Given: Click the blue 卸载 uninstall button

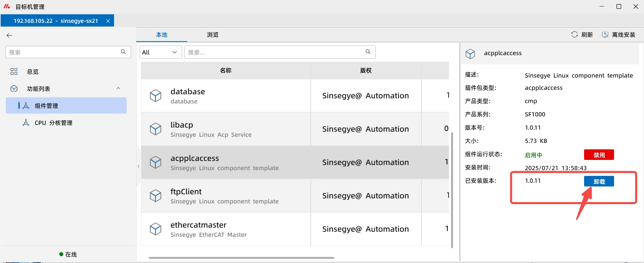Looking at the screenshot, I should [x=599, y=181].
